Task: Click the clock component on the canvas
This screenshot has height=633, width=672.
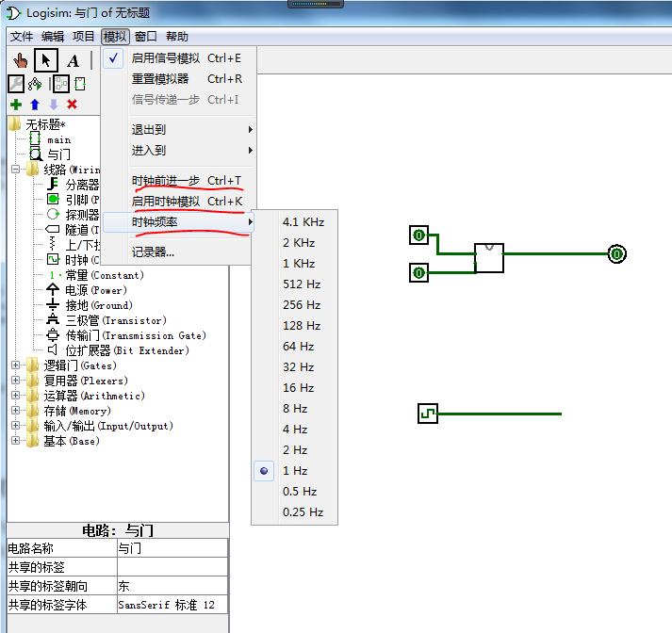Action: coord(428,414)
